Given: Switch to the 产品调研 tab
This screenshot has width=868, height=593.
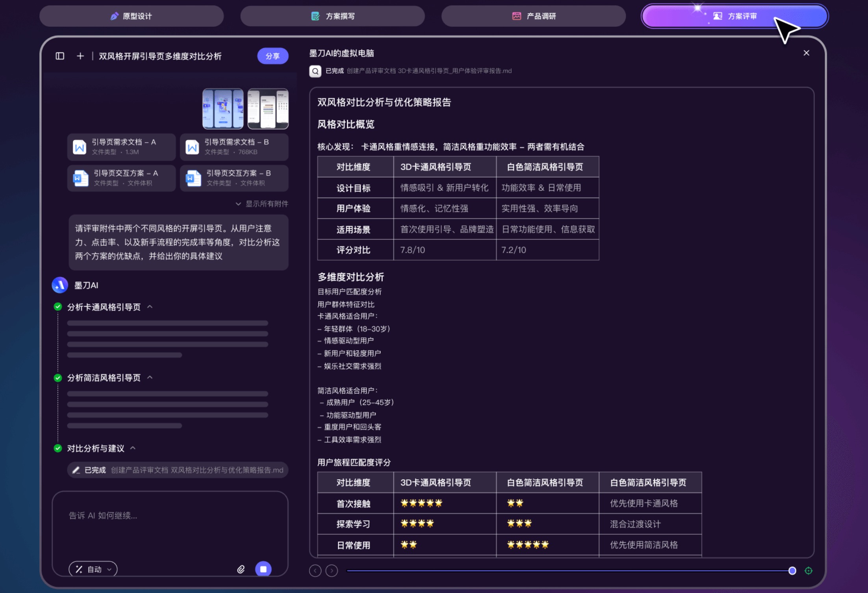Looking at the screenshot, I should [534, 16].
